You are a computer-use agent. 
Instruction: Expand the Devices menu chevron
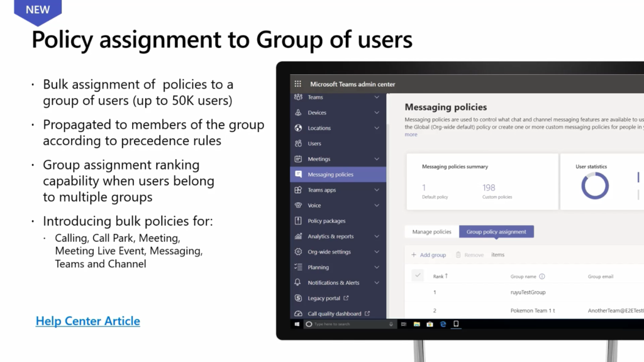[377, 112]
